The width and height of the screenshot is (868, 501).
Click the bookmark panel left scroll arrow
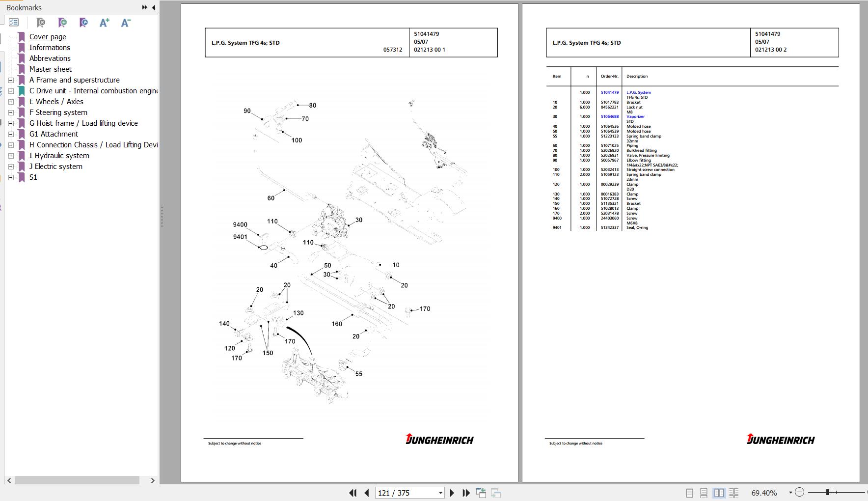[x=9, y=480]
